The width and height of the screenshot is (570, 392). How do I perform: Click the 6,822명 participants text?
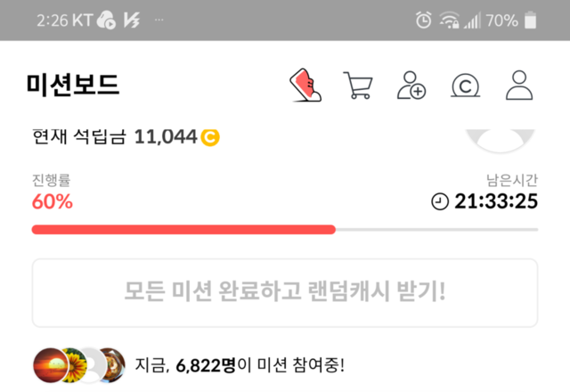click(x=206, y=365)
